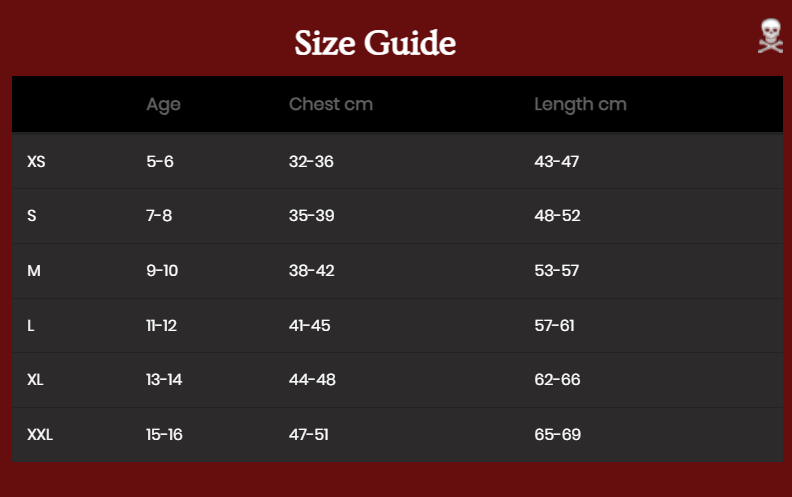
Task: Click the 32-36 chest measurement
Action: coord(311,162)
